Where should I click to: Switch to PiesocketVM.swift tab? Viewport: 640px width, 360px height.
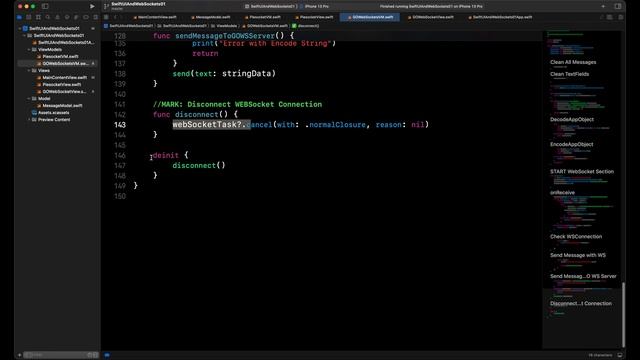click(262, 17)
